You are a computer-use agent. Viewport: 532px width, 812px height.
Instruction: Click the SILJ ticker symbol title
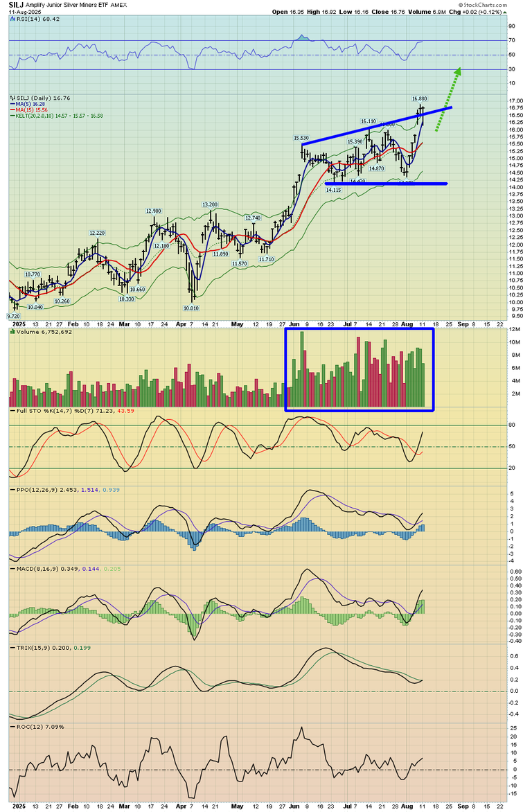point(17,4)
